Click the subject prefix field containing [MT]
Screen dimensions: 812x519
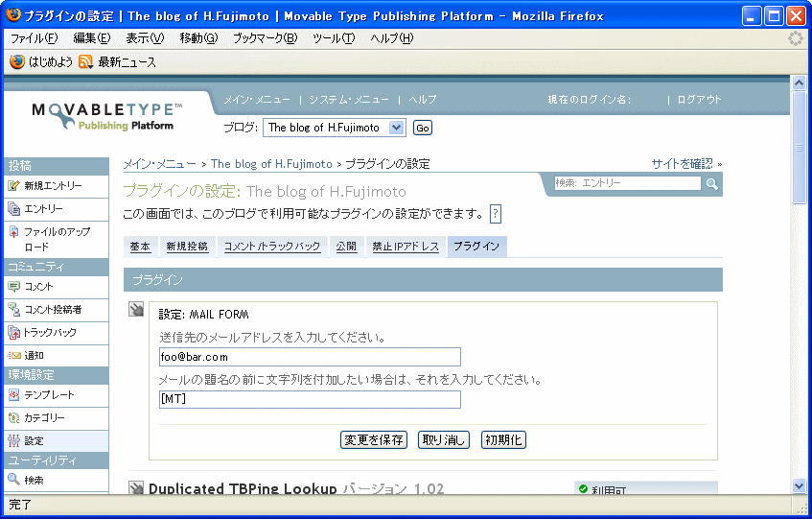pos(310,399)
